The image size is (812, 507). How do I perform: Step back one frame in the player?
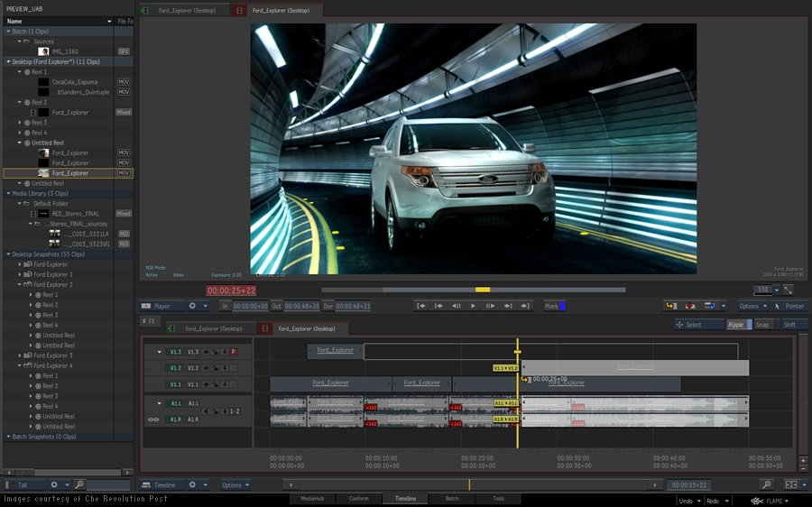(456, 306)
